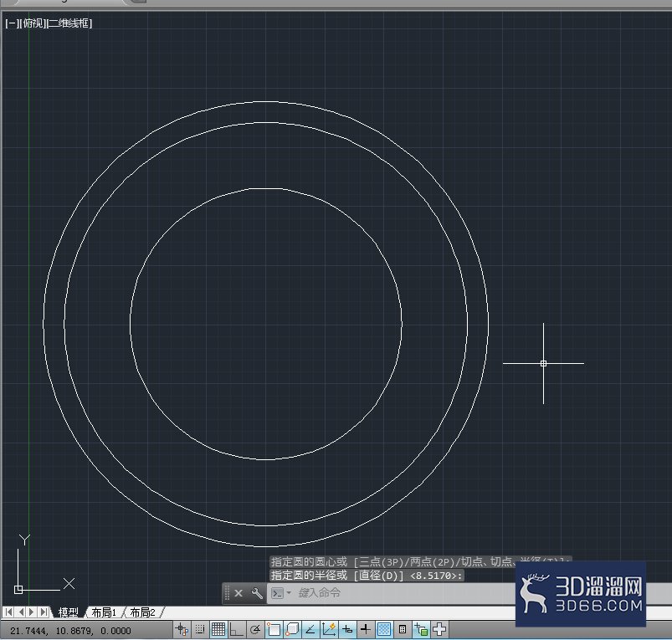Click the Object Snap icon
The image size is (672, 640).
(x=274, y=629)
